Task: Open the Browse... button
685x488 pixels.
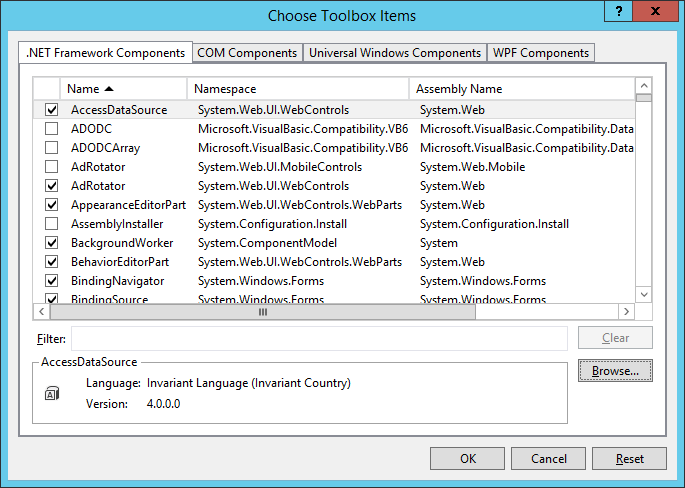Action: click(x=615, y=370)
